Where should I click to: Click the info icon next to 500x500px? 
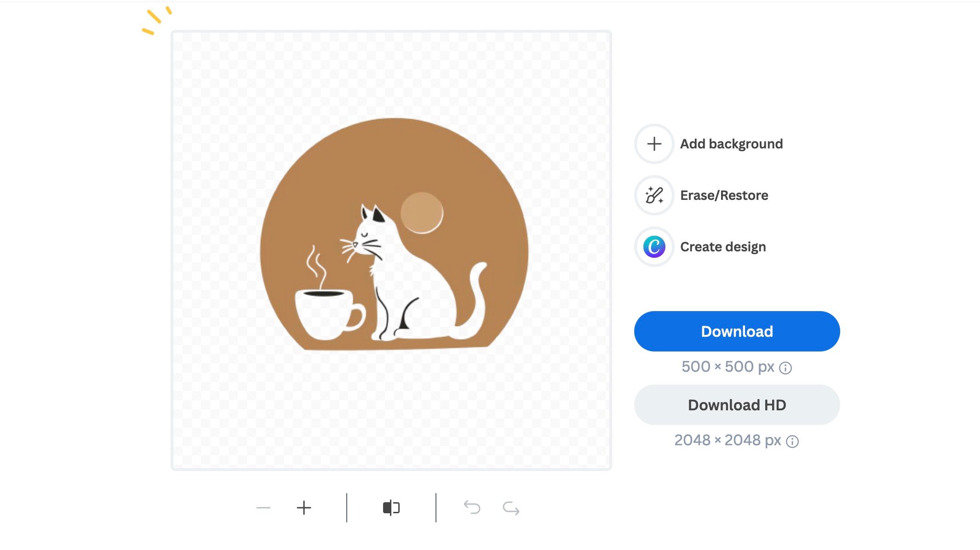point(786,367)
